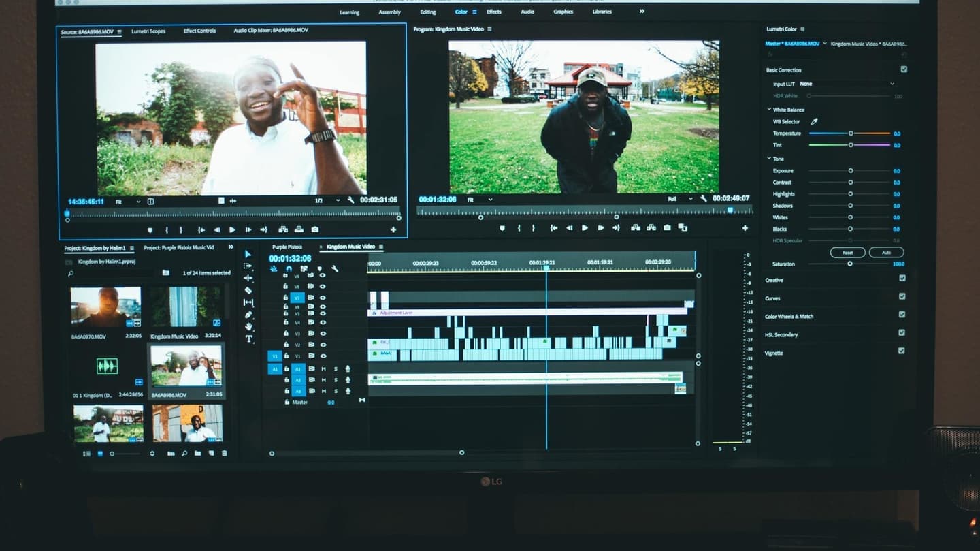This screenshot has height=551, width=980.
Task: Open timeline display settings wrench
Action: [335, 269]
